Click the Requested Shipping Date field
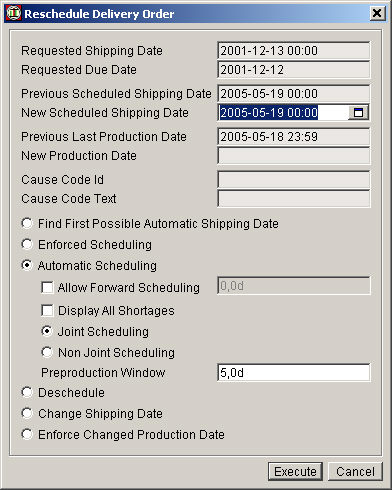Image resolution: width=392 pixels, height=490 pixels. [x=294, y=51]
